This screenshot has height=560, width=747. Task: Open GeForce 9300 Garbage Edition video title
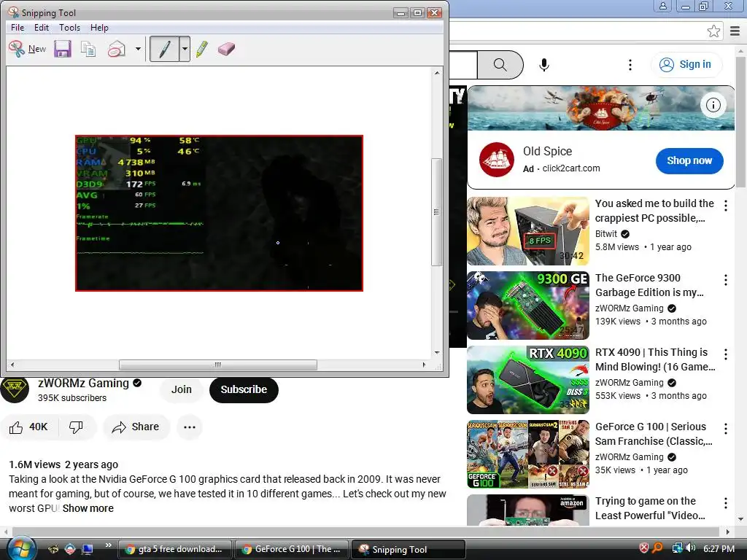point(649,285)
